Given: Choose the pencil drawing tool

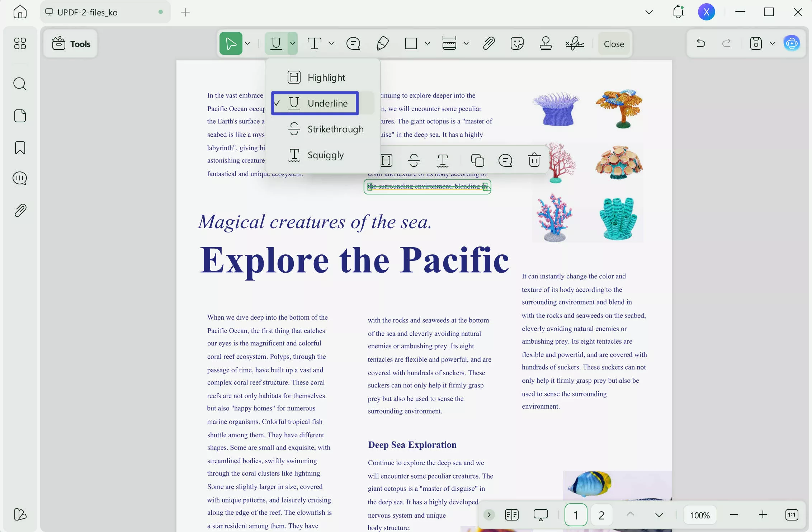Looking at the screenshot, I should (x=383, y=44).
